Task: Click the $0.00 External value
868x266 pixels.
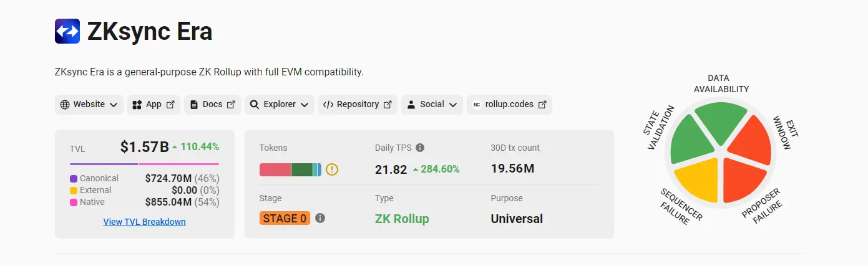Action: tap(184, 191)
